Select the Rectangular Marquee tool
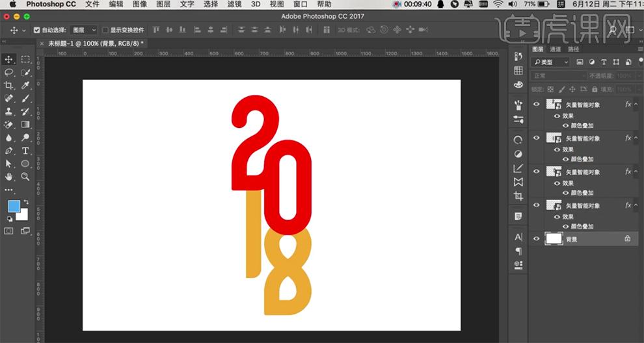 coord(25,60)
